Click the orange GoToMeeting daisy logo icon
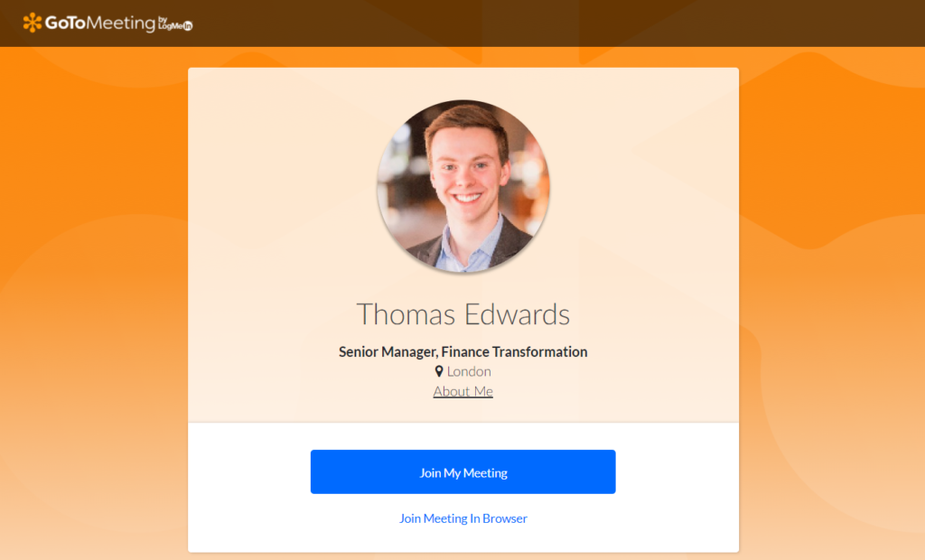Image resolution: width=925 pixels, height=560 pixels. click(x=32, y=23)
